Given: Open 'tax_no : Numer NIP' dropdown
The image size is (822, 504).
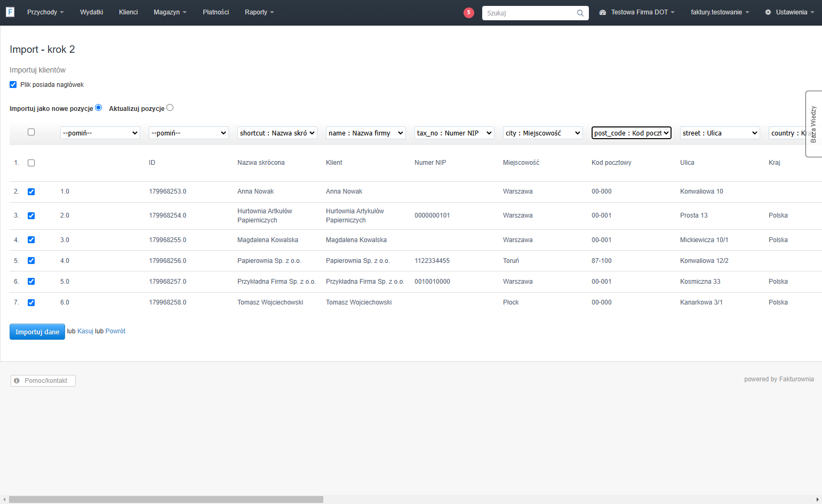Looking at the screenshot, I should click(x=454, y=133).
